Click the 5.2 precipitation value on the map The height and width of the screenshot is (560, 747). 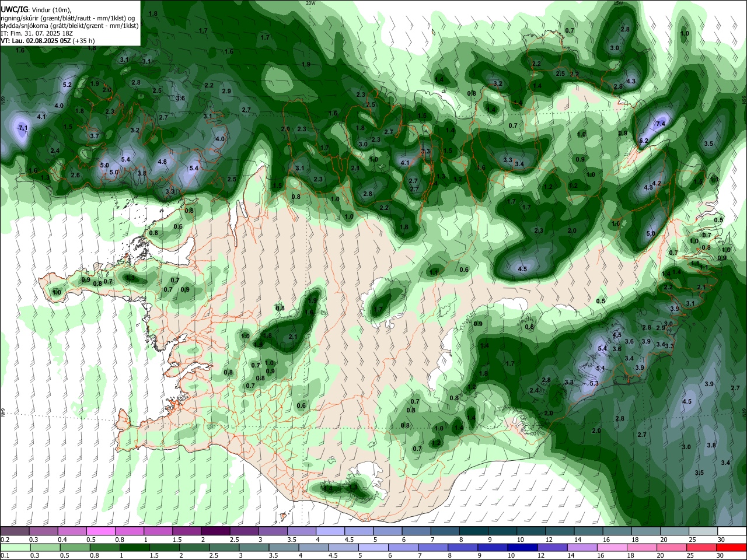click(x=67, y=85)
